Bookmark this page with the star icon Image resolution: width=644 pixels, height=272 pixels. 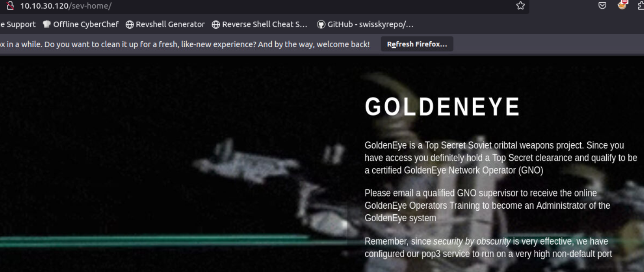(x=520, y=6)
